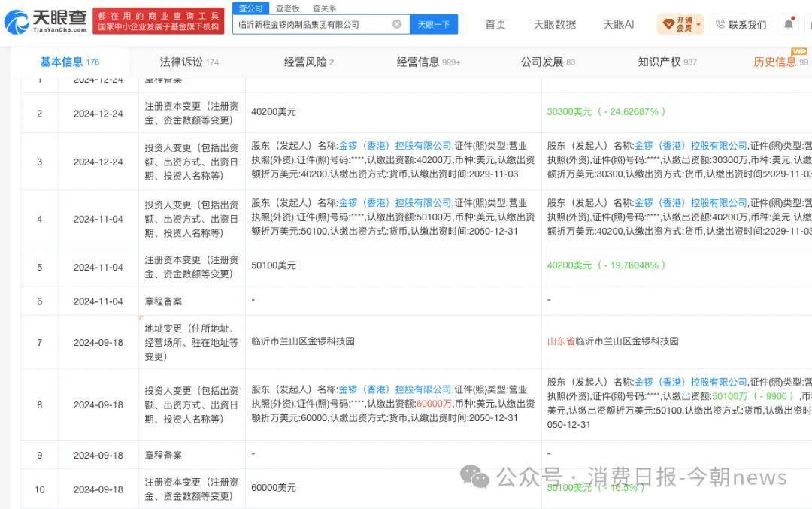
Task: Click date 2024-09-18 in row 7
Action: pos(98,342)
